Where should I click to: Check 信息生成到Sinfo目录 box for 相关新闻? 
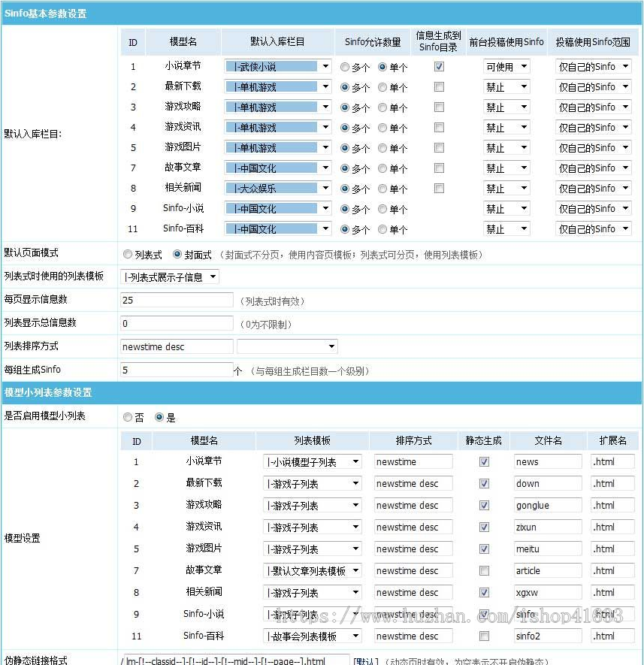(439, 188)
